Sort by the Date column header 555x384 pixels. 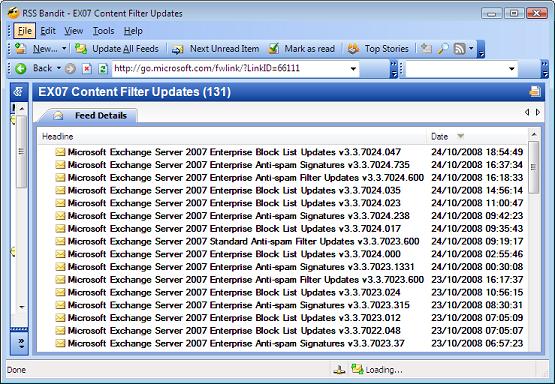tap(477, 136)
